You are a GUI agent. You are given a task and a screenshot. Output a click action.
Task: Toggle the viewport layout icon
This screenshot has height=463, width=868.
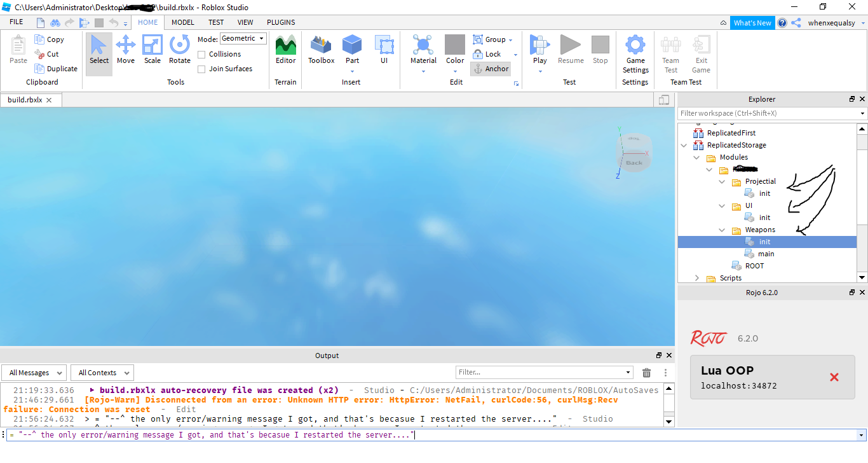pyautogui.click(x=664, y=100)
